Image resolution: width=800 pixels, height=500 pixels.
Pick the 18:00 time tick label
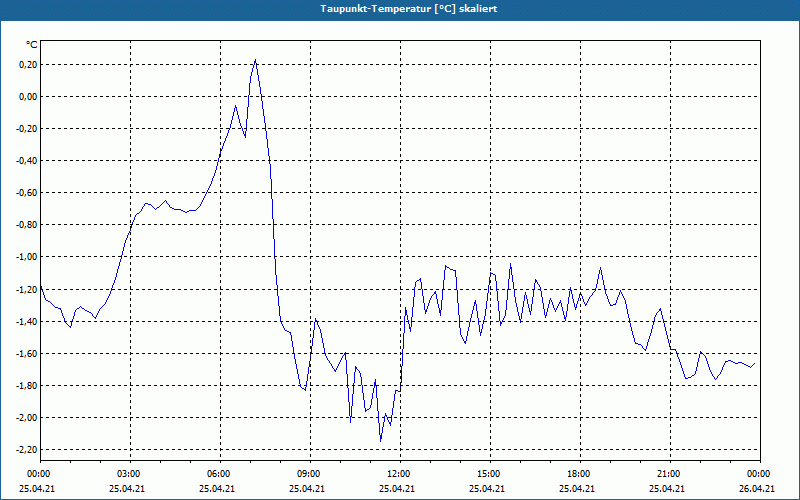click(x=580, y=474)
